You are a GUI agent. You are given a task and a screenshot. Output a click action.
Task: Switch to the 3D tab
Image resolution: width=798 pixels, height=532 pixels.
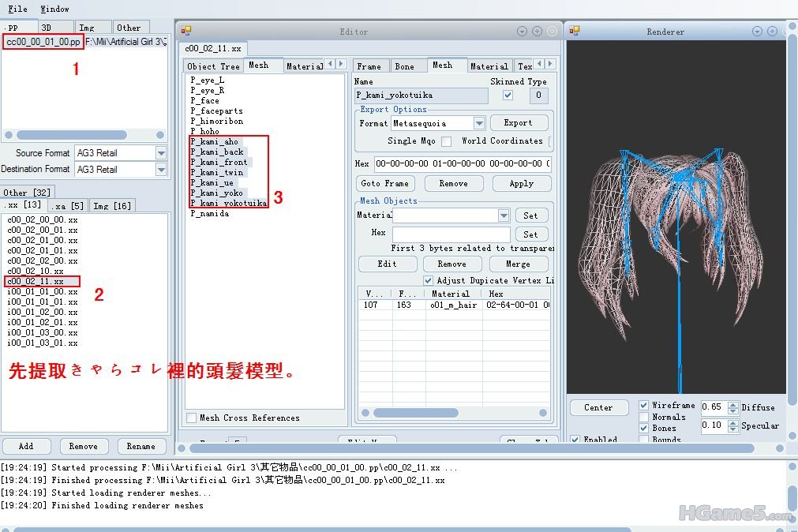55,28
